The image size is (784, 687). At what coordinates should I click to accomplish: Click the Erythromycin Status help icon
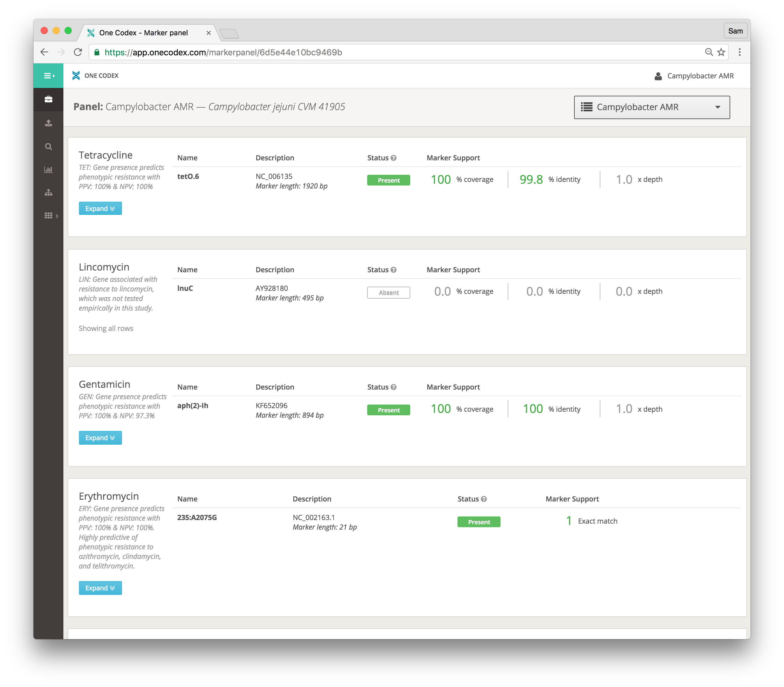click(484, 499)
